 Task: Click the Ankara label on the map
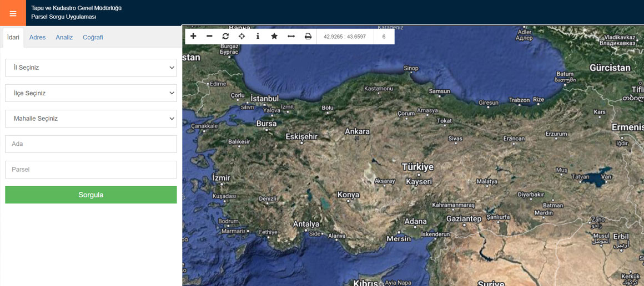pyautogui.click(x=357, y=132)
